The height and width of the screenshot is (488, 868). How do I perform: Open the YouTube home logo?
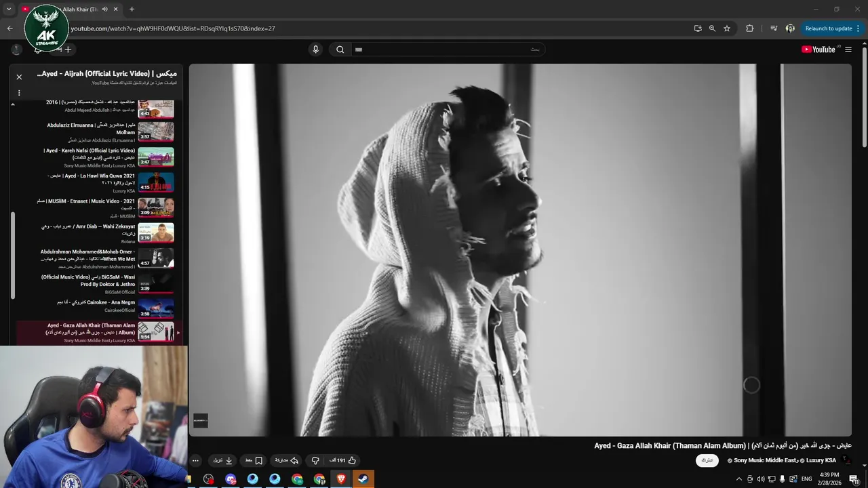point(819,49)
